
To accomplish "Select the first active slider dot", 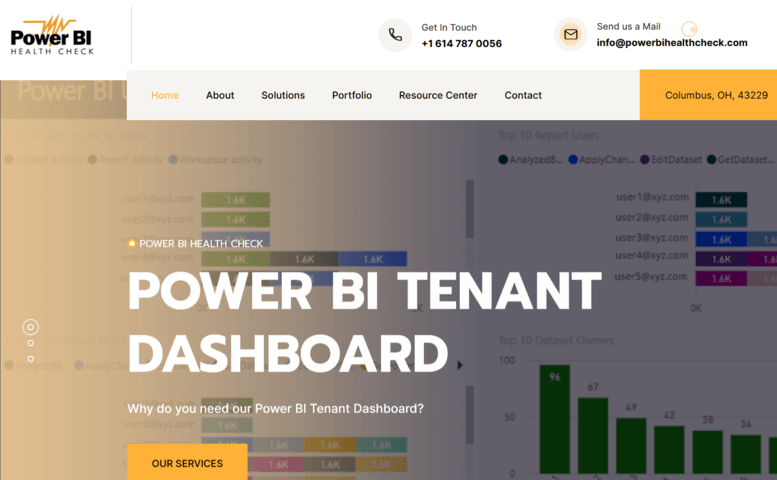I will (31, 327).
